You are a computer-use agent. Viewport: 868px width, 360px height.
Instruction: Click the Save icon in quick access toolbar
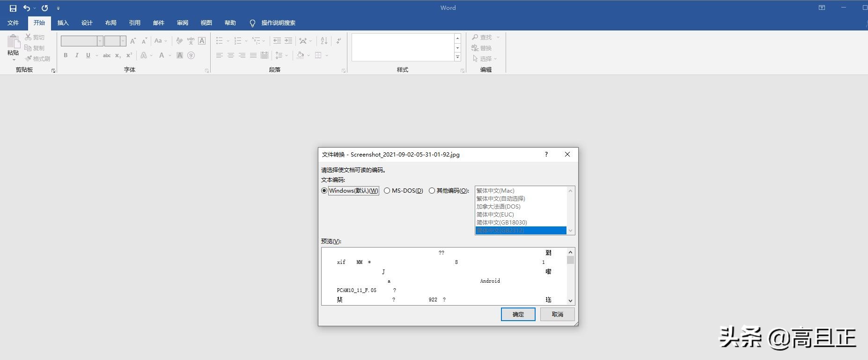click(x=13, y=8)
